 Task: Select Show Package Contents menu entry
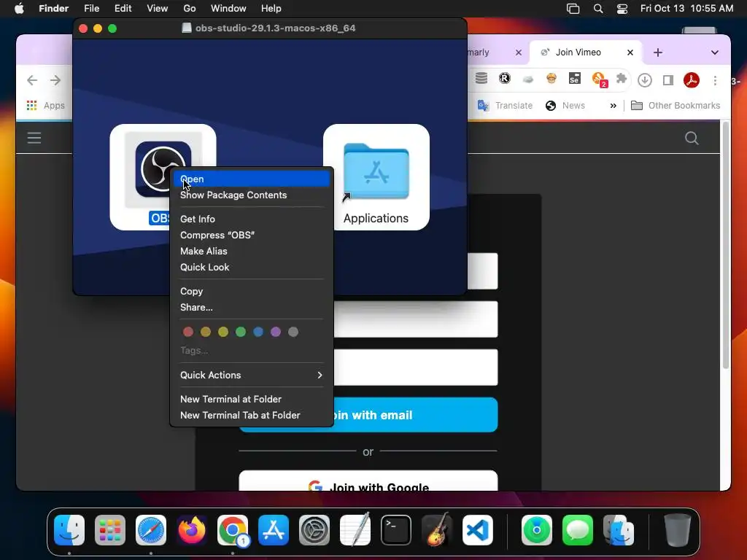252,195
